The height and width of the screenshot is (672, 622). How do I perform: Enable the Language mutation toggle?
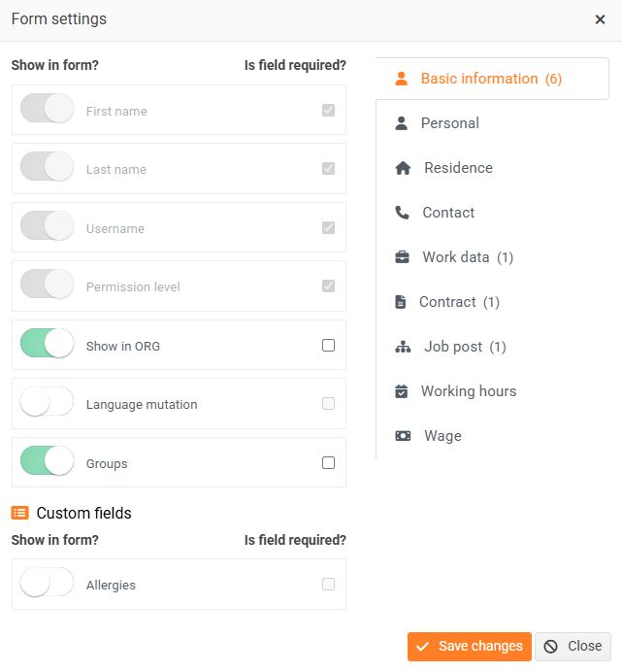[47, 404]
